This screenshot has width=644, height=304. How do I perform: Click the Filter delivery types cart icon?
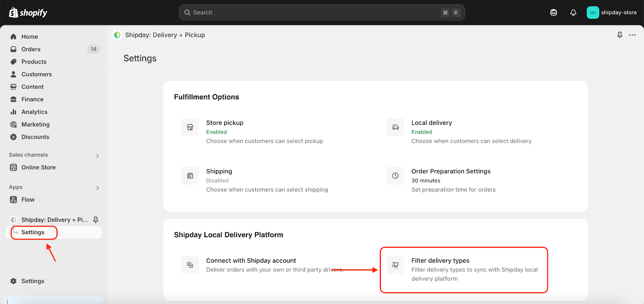pyautogui.click(x=395, y=265)
